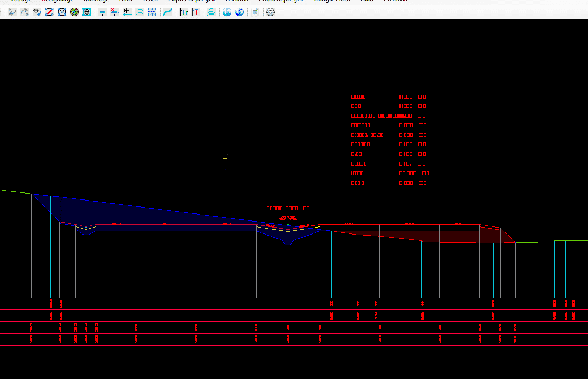Click the crosshair target square icon

click(87, 12)
